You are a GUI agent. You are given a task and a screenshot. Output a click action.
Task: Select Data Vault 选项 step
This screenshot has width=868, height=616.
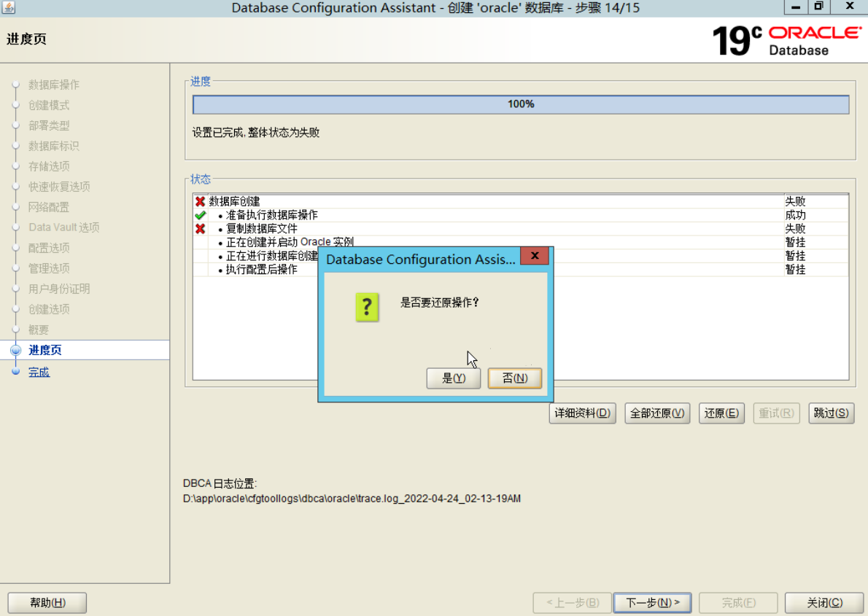click(x=63, y=227)
